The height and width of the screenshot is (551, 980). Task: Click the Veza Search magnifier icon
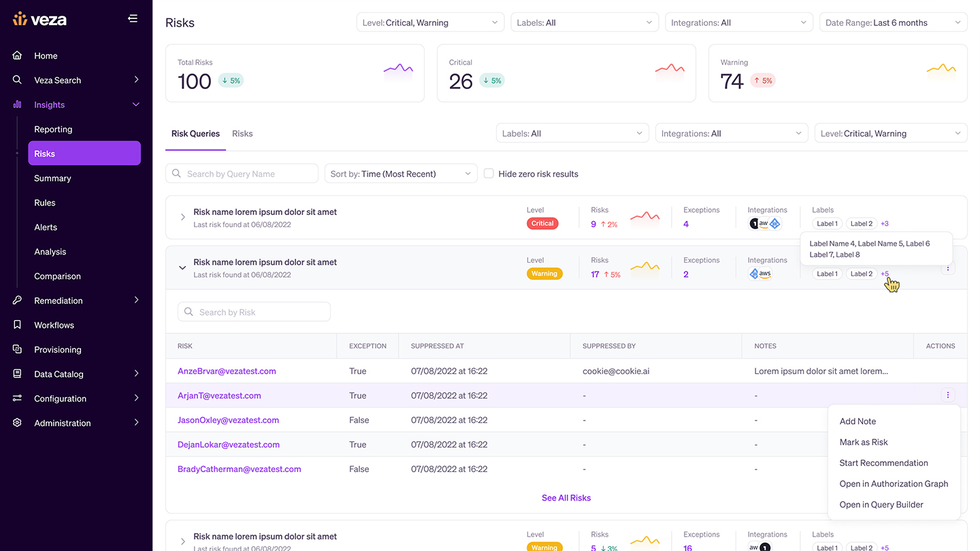(x=18, y=80)
